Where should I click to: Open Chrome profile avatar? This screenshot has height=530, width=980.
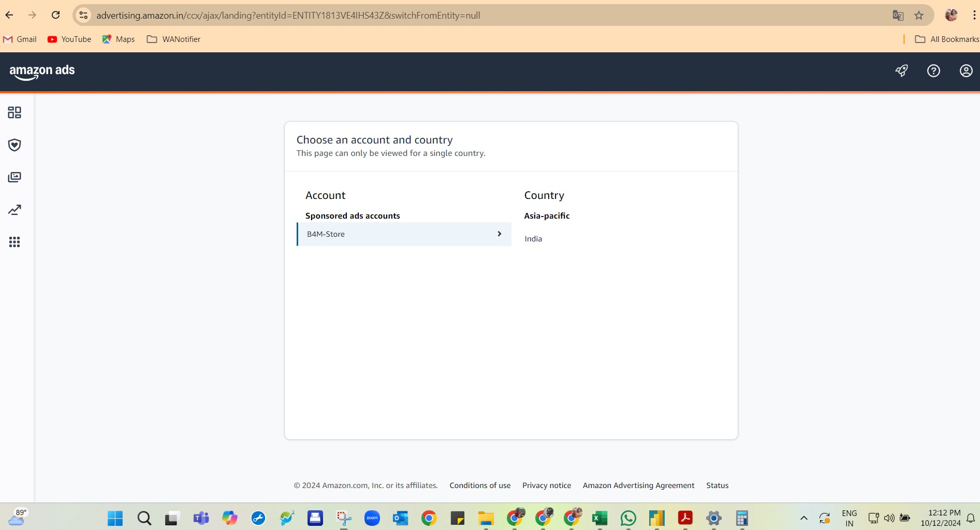(x=951, y=15)
